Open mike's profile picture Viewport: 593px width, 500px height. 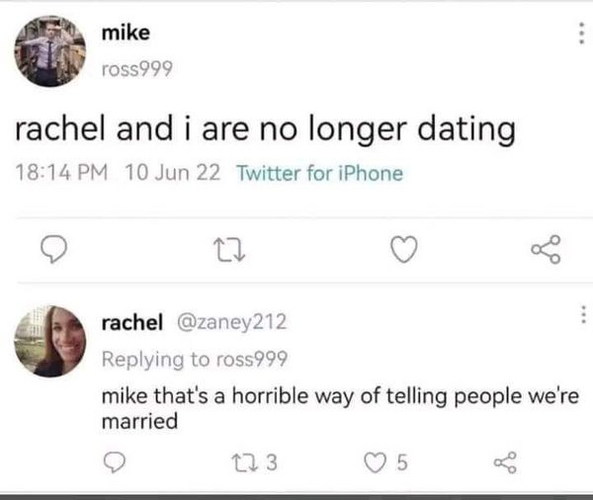pyautogui.click(x=50, y=51)
